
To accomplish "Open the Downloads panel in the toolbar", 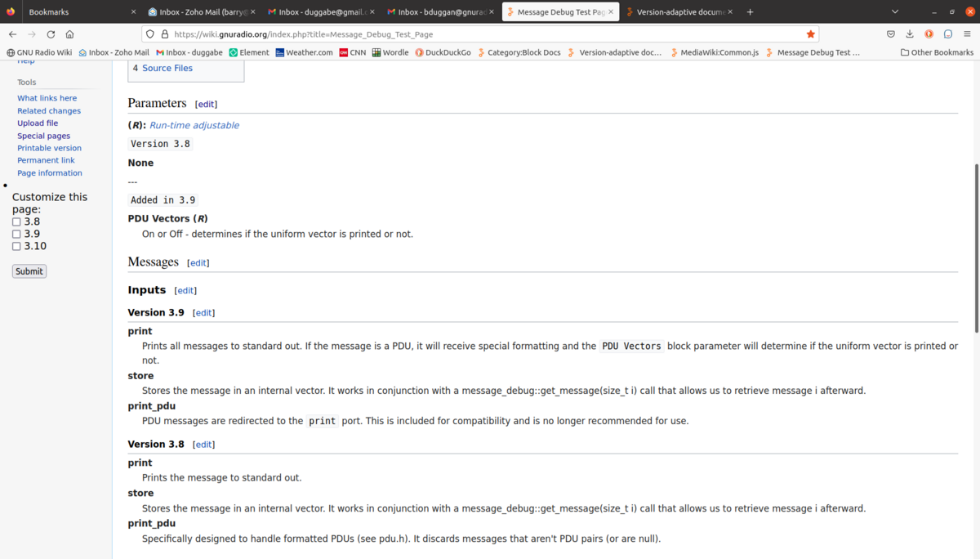I will click(909, 34).
